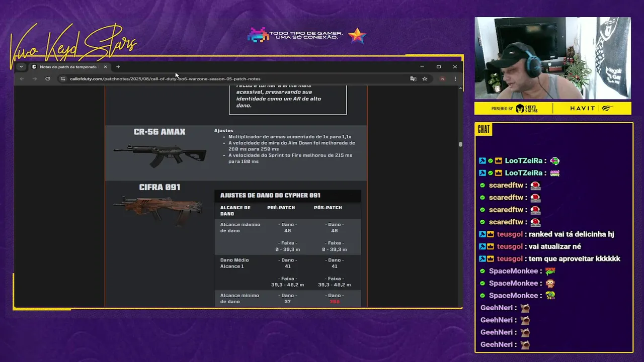Minimize the Chrome window

coord(422,67)
